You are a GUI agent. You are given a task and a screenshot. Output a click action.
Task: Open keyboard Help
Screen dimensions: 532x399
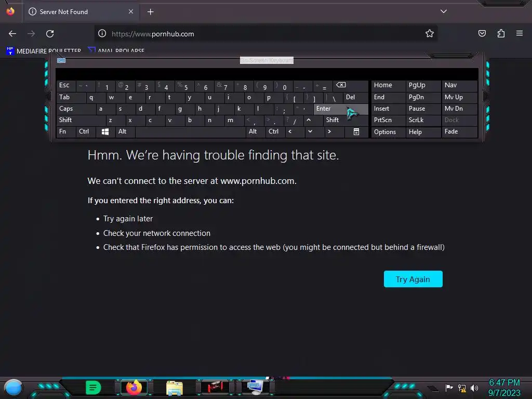423,131
